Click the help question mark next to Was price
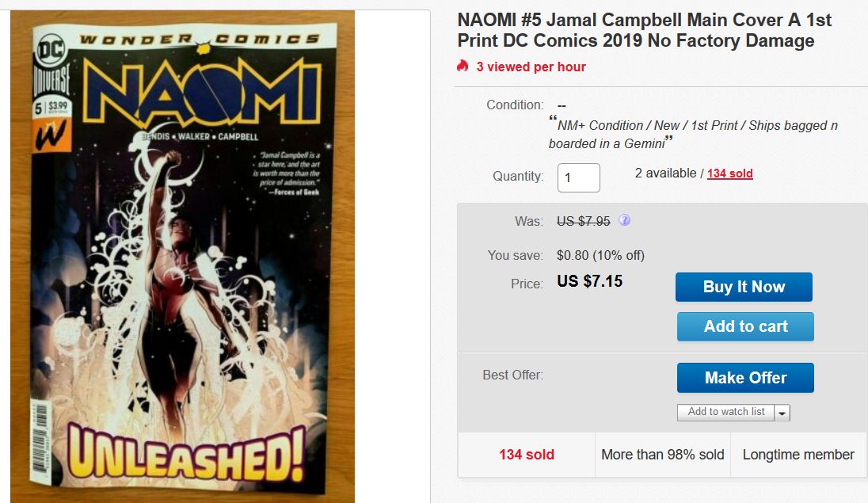 point(624,220)
